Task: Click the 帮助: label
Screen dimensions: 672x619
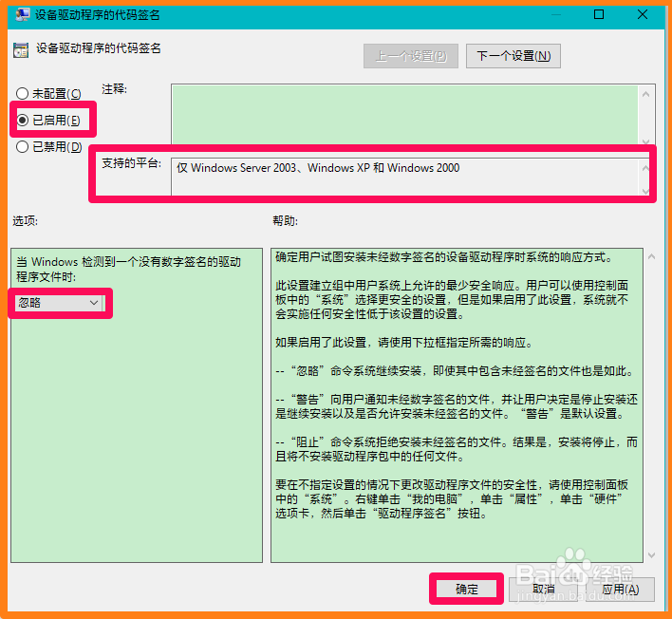Action: (x=285, y=221)
